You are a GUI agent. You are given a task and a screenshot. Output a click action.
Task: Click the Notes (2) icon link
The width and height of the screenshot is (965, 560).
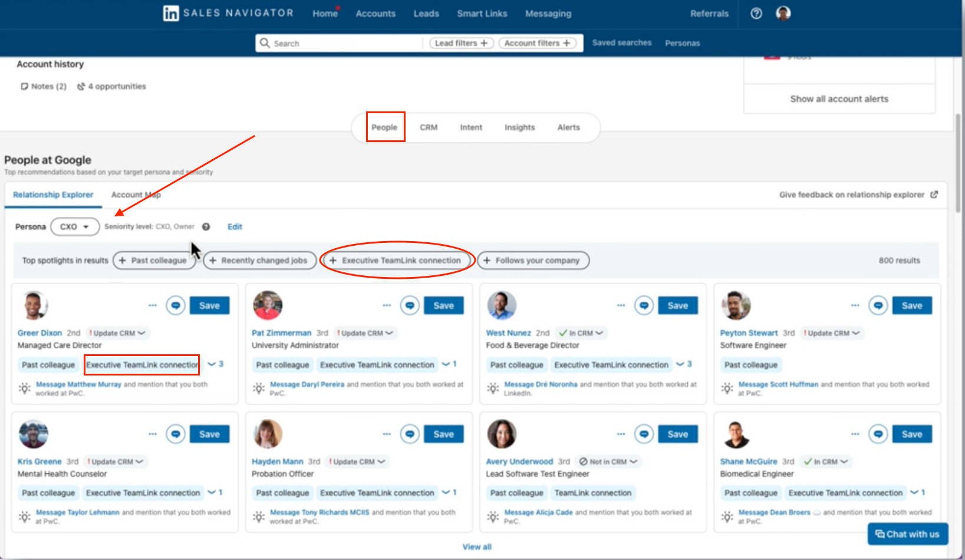click(44, 86)
